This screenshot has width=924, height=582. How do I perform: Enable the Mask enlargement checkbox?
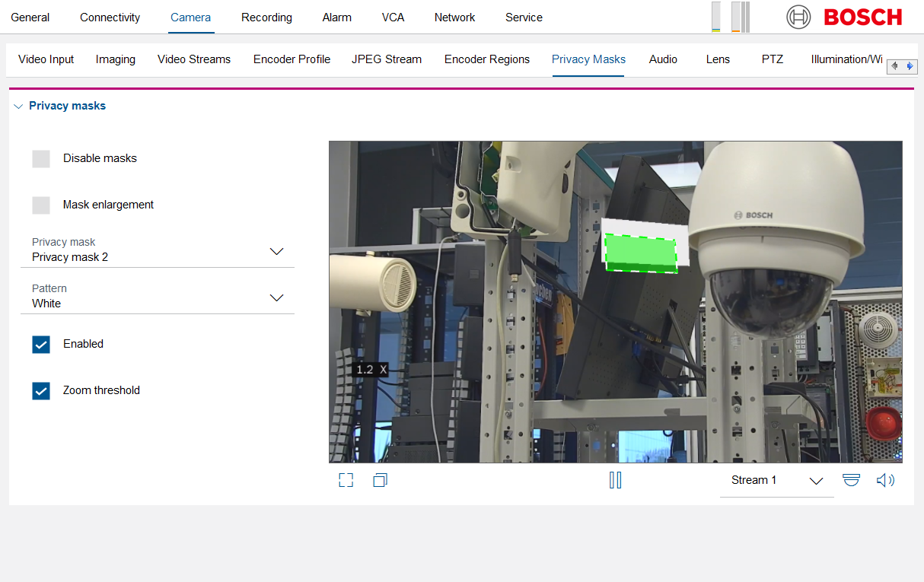coord(41,205)
